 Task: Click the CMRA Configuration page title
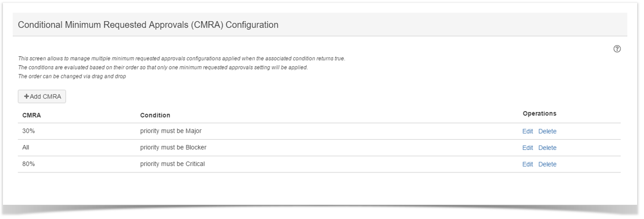click(x=148, y=25)
